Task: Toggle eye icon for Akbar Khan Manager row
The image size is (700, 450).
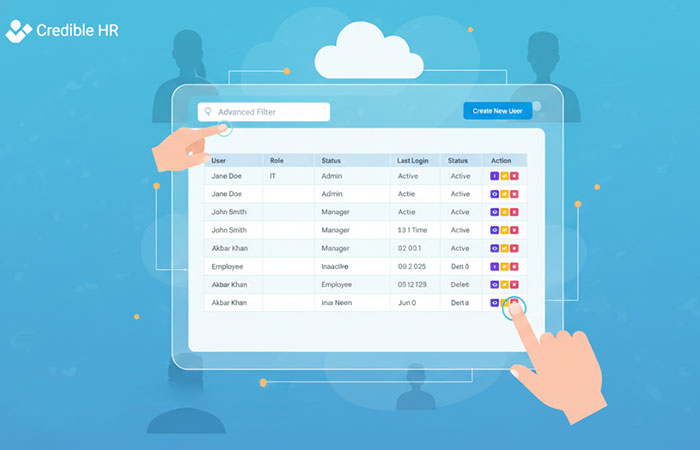Action: pyautogui.click(x=494, y=248)
